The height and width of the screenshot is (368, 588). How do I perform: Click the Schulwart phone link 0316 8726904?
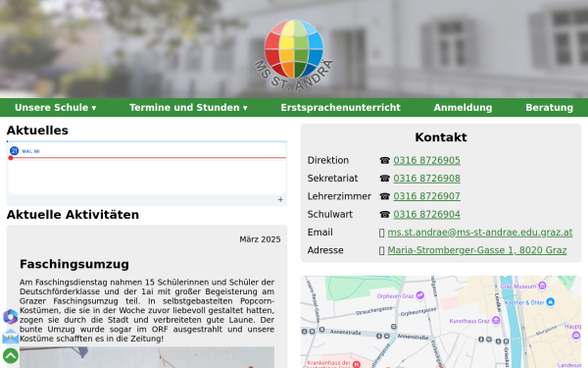pos(426,214)
